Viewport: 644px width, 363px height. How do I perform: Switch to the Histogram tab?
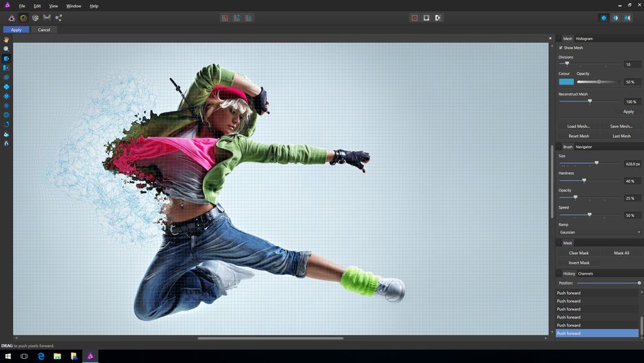click(x=584, y=39)
